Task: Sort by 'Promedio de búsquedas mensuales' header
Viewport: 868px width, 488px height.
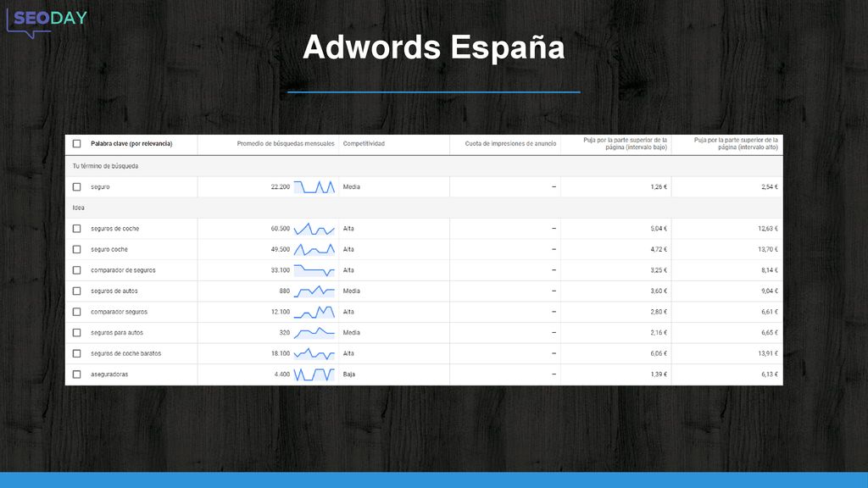Action: (x=286, y=144)
